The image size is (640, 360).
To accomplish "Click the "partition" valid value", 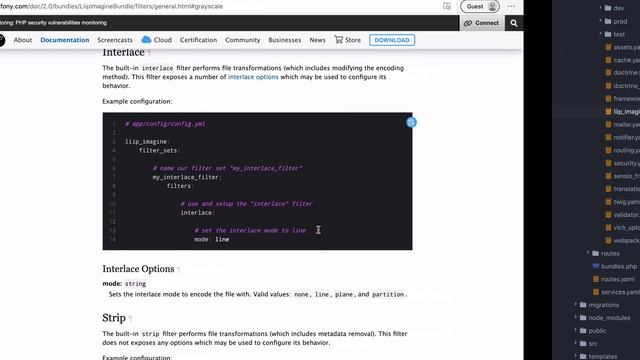I will [388, 294].
